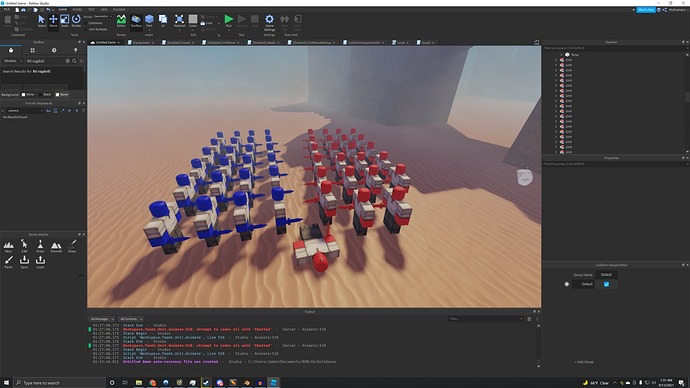Click the Run play button
Screen dimensions: 690x388
pos(229,20)
